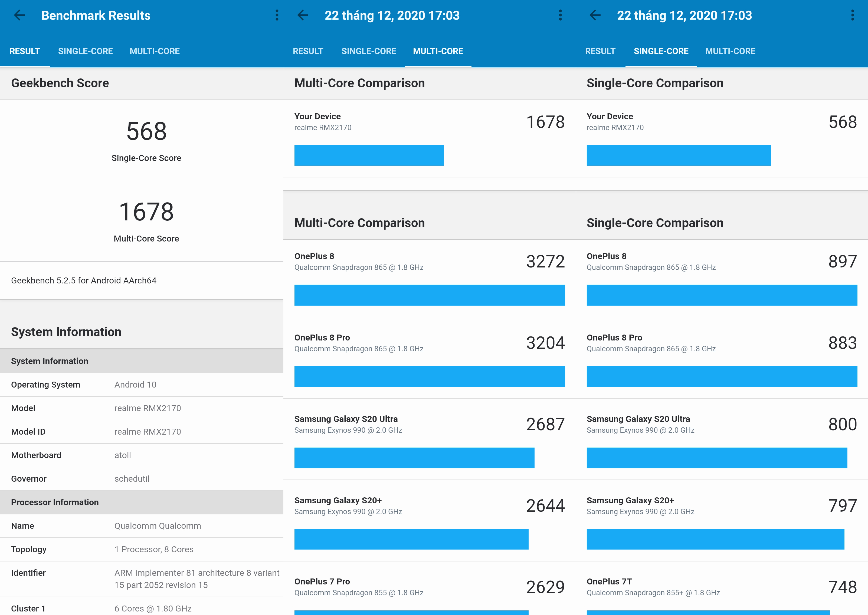Tap back arrow on Single-Core Comparison screen
This screenshot has width=868, height=615.
pos(595,15)
